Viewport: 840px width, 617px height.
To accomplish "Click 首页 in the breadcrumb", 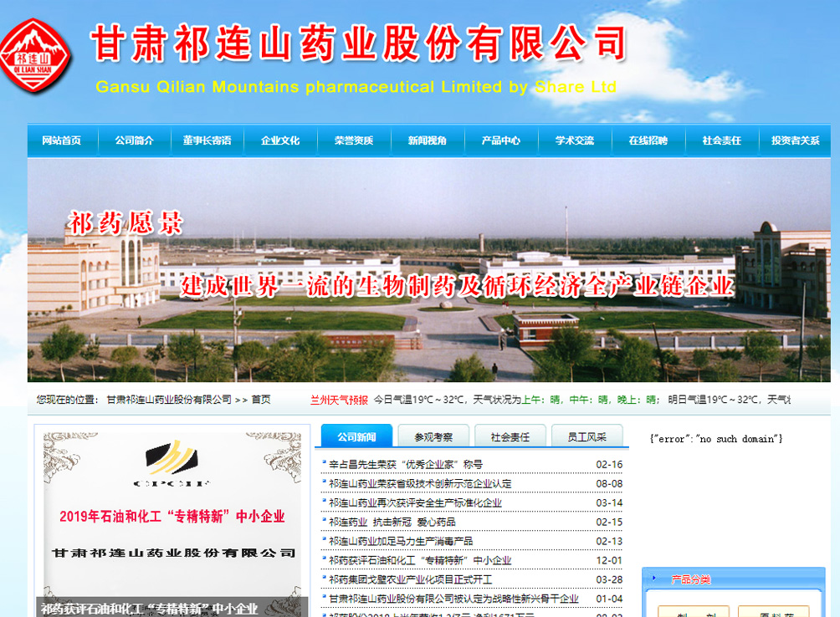I will coord(261,400).
